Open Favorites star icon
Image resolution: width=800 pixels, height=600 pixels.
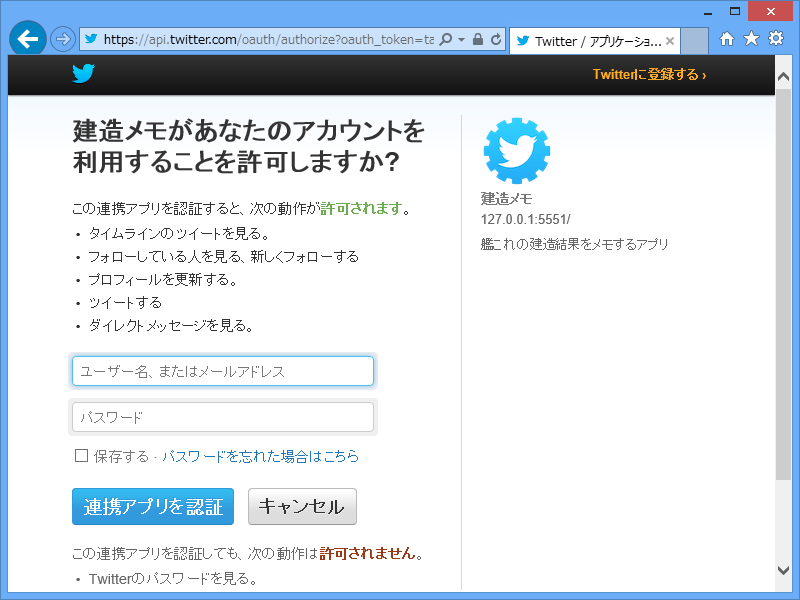[x=751, y=39]
